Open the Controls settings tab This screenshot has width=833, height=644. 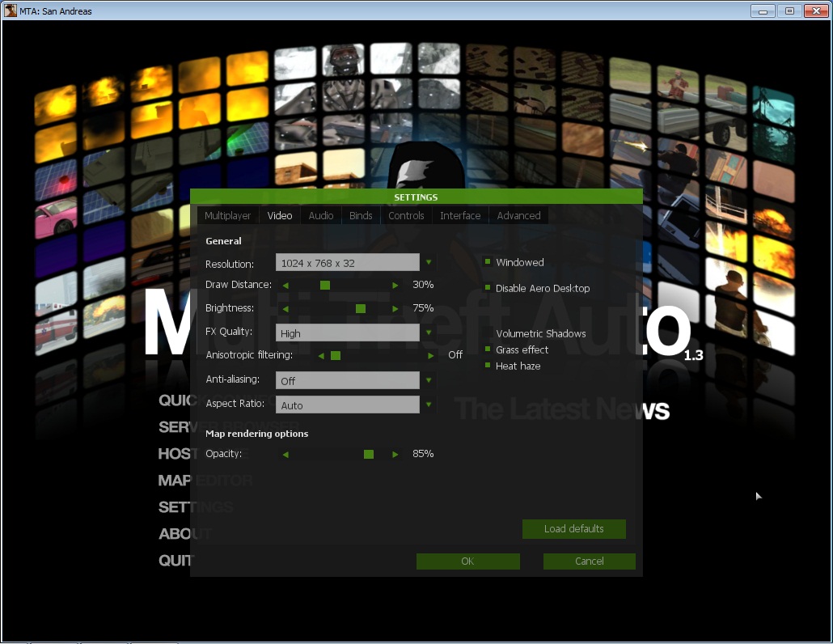405,215
